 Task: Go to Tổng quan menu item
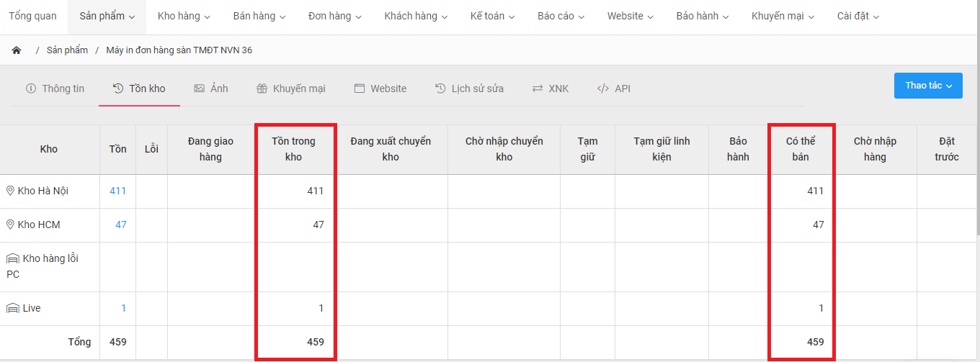pos(32,16)
